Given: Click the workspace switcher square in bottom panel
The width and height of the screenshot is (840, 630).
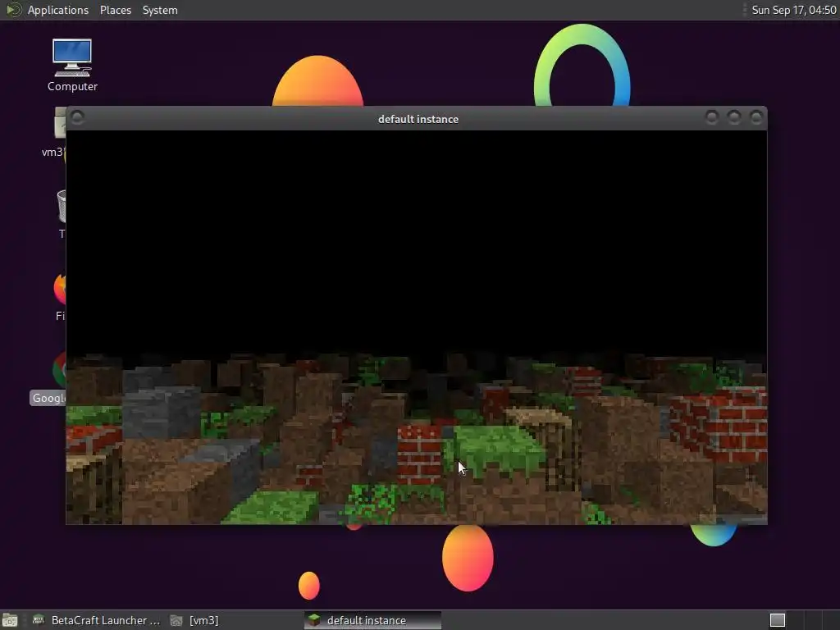Looking at the screenshot, I should tap(778, 620).
